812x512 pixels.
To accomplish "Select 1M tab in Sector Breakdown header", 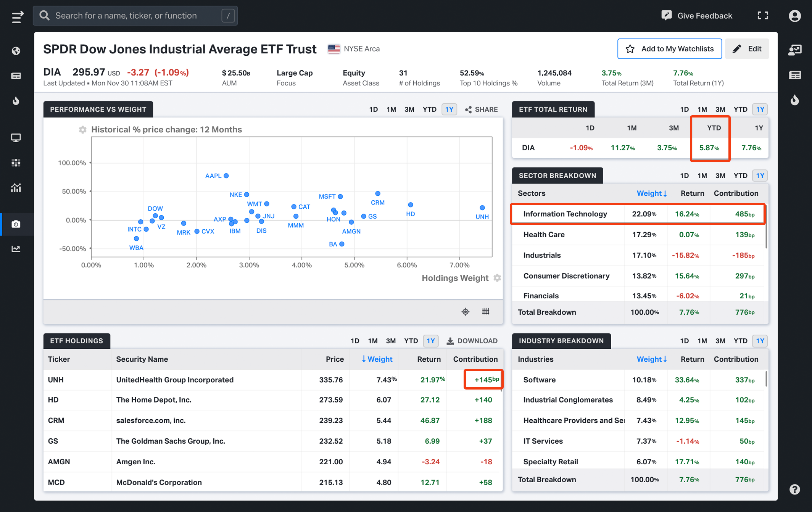I will [702, 176].
